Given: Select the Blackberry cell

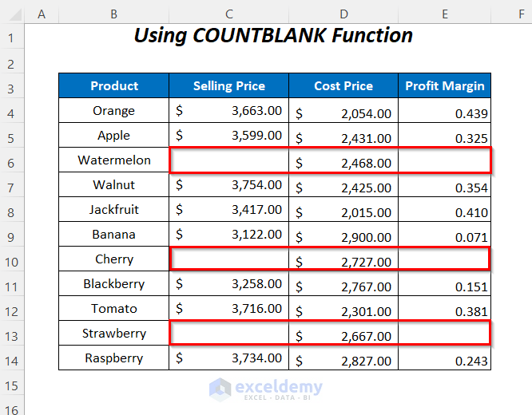Looking at the screenshot, I should (x=114, y=284).
